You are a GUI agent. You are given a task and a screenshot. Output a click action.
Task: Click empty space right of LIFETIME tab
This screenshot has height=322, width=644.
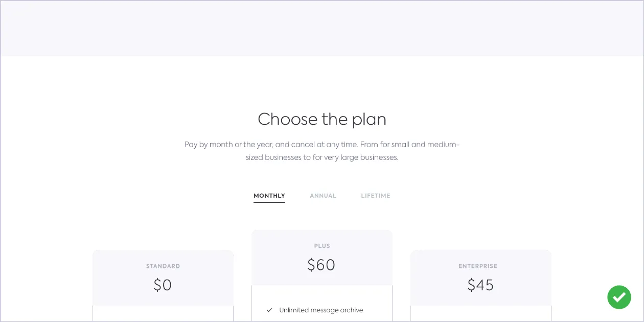[x=460, y=196]
